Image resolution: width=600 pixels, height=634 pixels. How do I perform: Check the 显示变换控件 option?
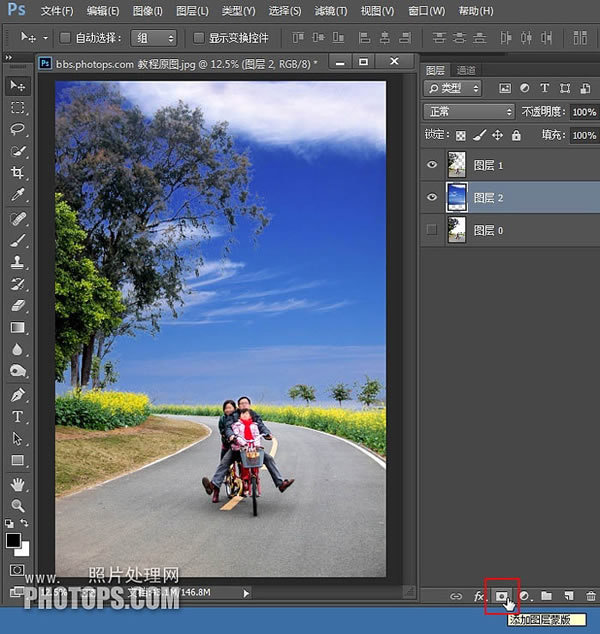(x=199, y=38)
